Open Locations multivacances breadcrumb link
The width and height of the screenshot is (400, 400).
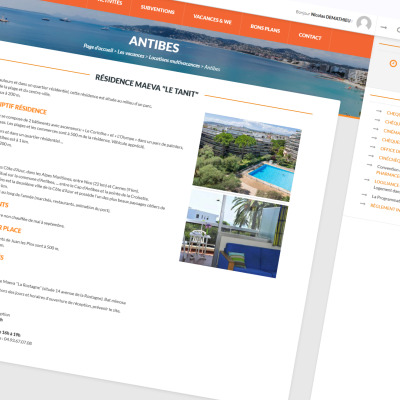pos(174,61)
